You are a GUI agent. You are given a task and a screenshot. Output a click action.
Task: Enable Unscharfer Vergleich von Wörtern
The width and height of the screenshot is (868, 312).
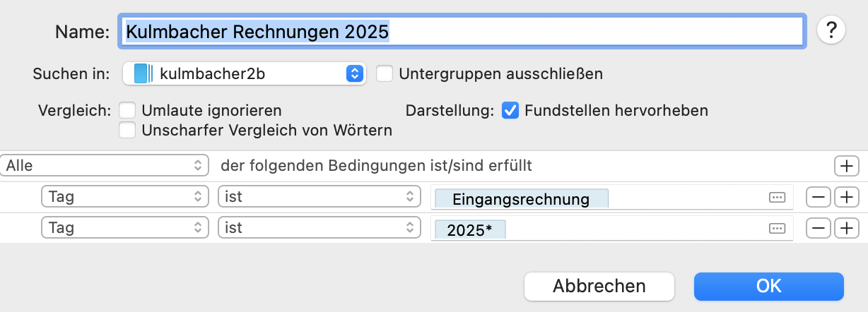click(128, 130)
